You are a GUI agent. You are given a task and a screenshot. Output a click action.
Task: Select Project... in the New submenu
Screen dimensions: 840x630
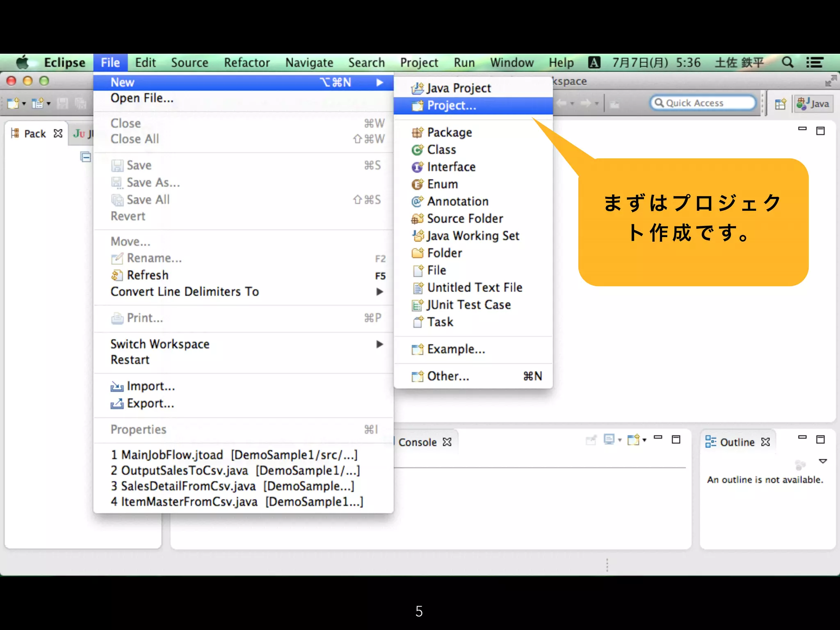tap(451, 106)
